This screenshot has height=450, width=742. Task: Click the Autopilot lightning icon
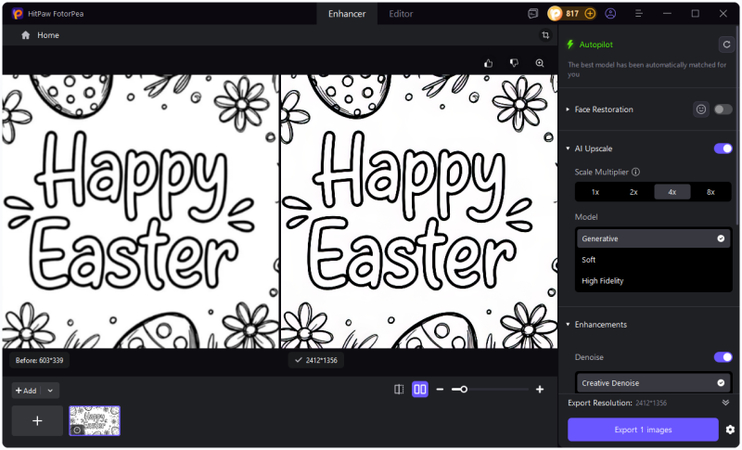(570, 44)
